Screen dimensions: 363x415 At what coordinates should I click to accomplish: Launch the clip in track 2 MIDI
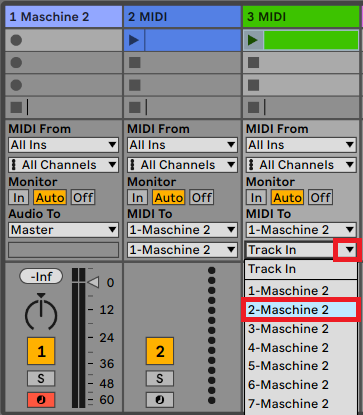pyautogui.click(x=134, y=40)
